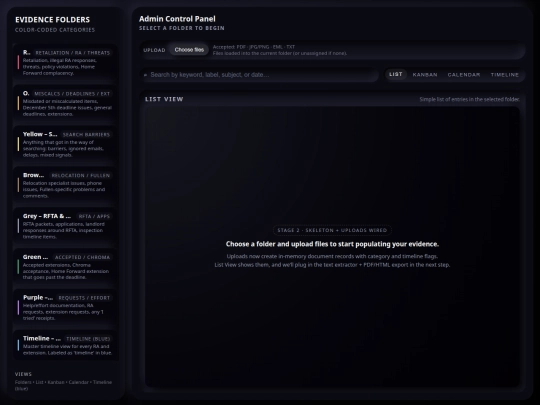Click the 'Folders • List • Kanban • Calendar' footer text
This screenshot has width=540, height=405.
[63, 385]
